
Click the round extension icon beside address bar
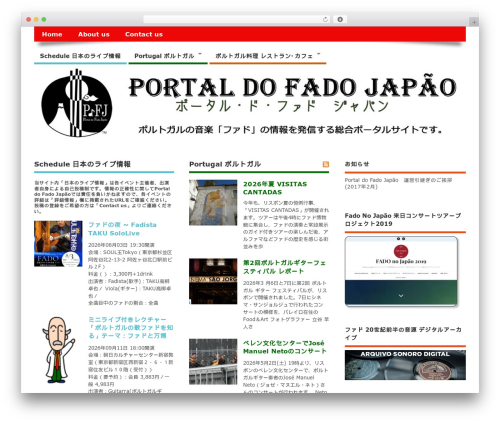coord(340,19)
